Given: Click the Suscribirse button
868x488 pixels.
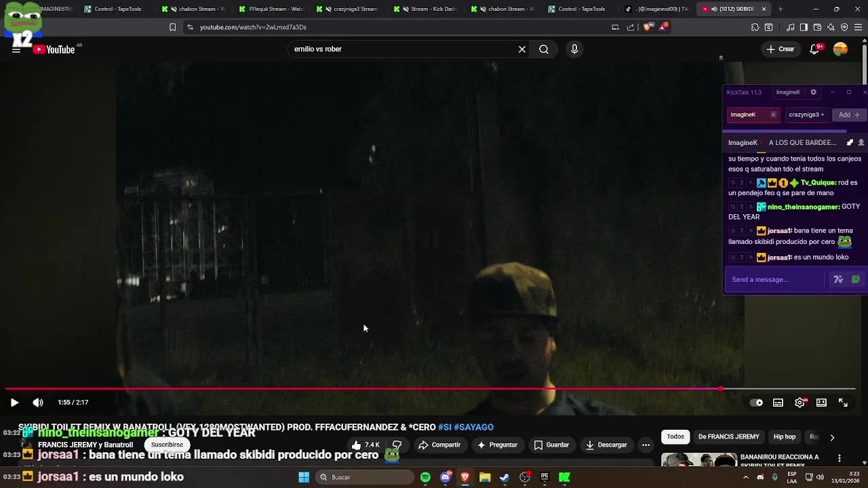Looking at the screenshot, I should pos(167,445).
